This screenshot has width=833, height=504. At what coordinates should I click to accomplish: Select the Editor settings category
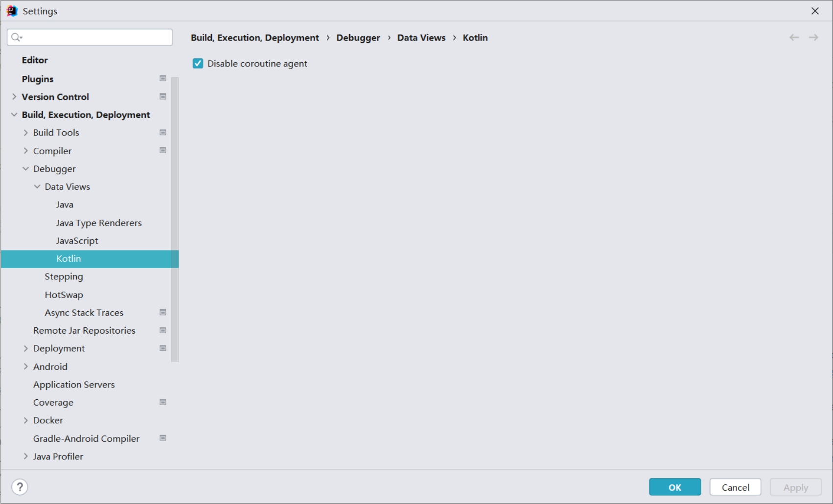coord(35,60)
